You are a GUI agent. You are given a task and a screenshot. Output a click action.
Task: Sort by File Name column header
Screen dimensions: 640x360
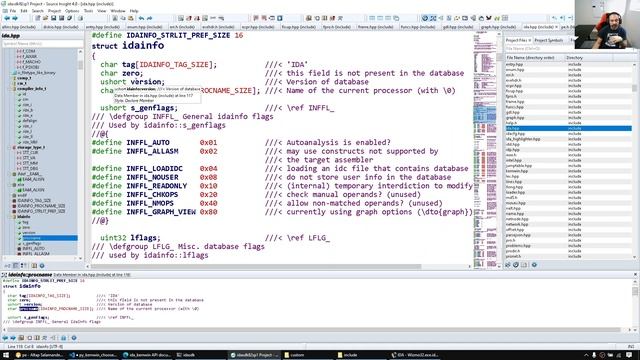pyautogui.click(x=535, y=58)
